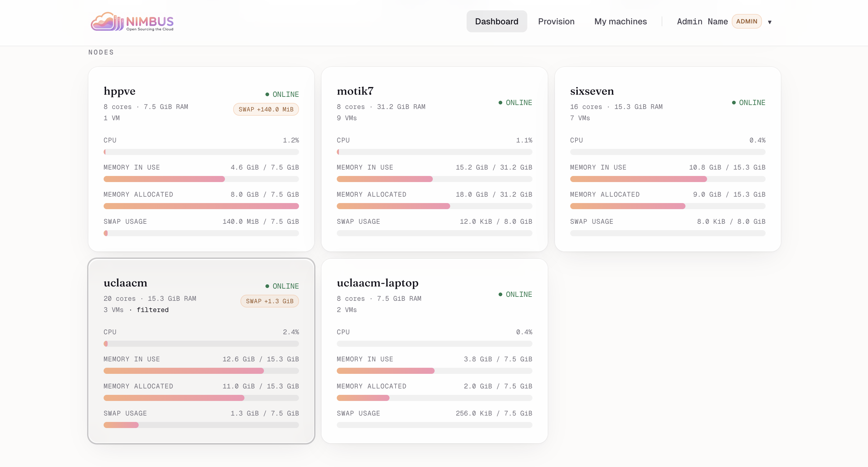Screen dimensions: 868x467
Task: Click the ADMIN role badge
Action: coord(746,22)
